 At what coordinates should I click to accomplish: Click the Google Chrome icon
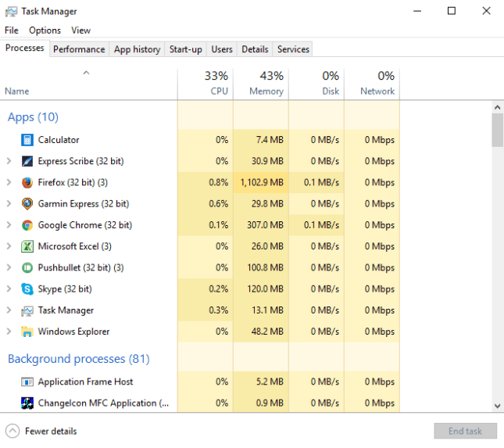click(x=27, y=225)
